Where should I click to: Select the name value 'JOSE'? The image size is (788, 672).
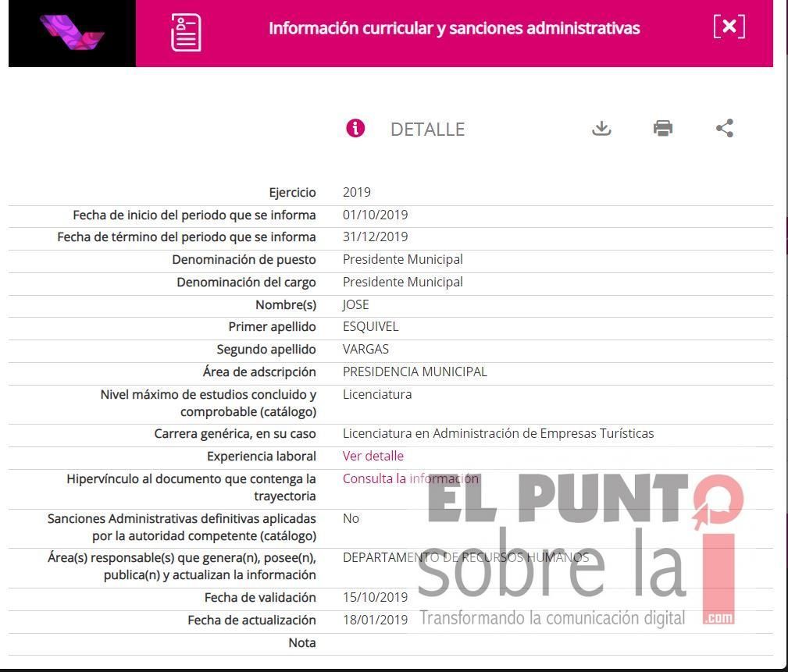(356, 305)
